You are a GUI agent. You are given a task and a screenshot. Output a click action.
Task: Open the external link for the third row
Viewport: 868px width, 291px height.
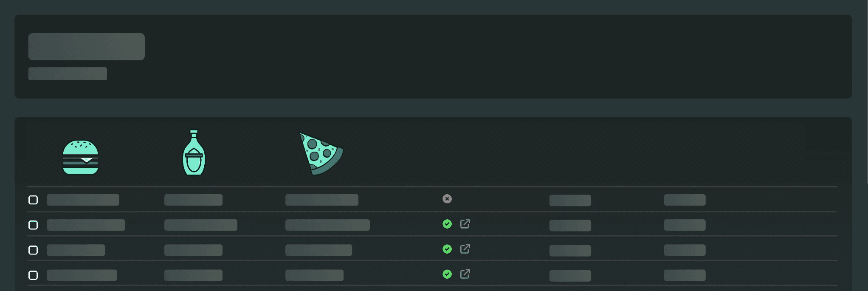point(465,249)
